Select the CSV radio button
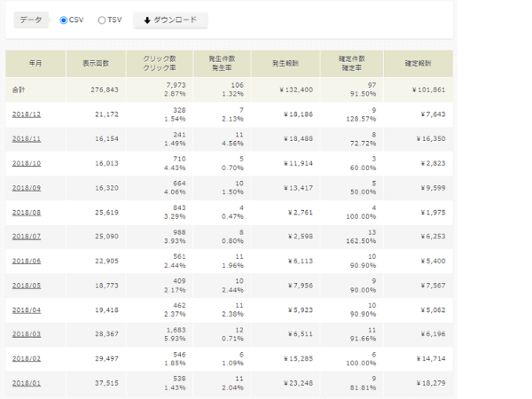Viewport: 532px width, 399px height. pyautogui.click(x=64, y=20)
